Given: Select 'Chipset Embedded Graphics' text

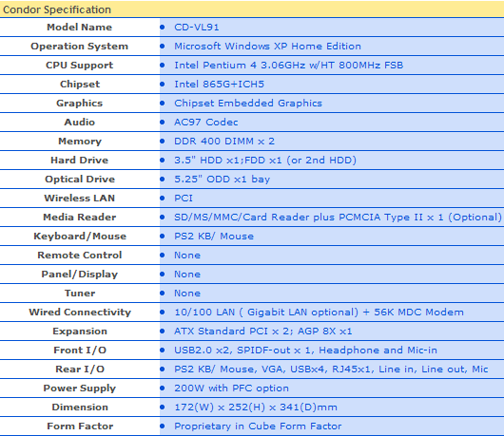Looking at the screenshot, I should click(248, 103).
